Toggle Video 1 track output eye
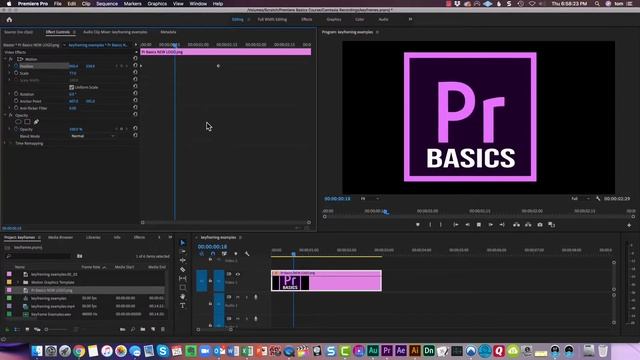 pyautogui.click(x=238, y=274)
